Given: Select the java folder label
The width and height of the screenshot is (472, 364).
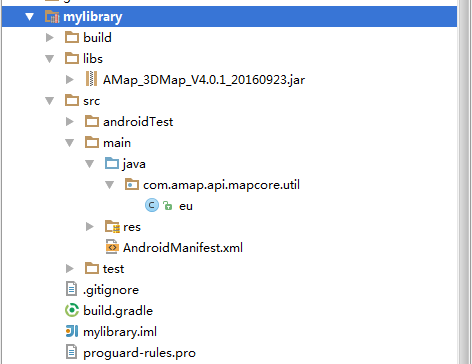Looking at the screenshot, I should click(x=134, y=164).
